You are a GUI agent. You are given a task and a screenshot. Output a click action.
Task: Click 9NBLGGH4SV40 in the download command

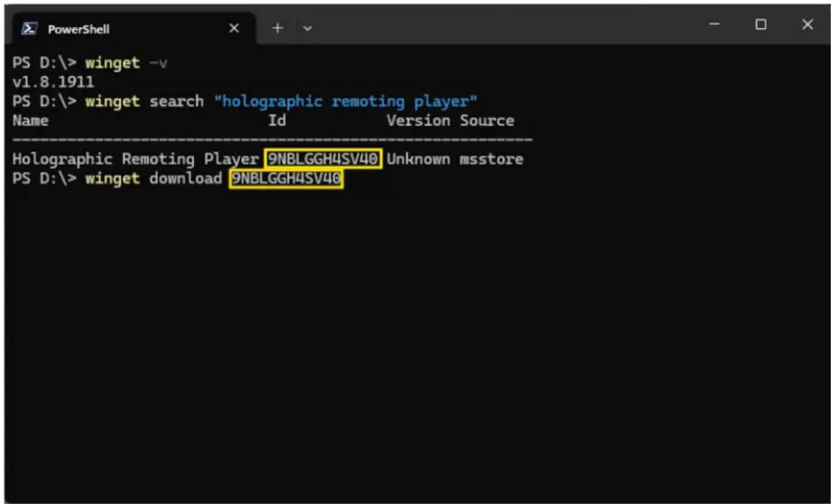(x=286, y=179)
